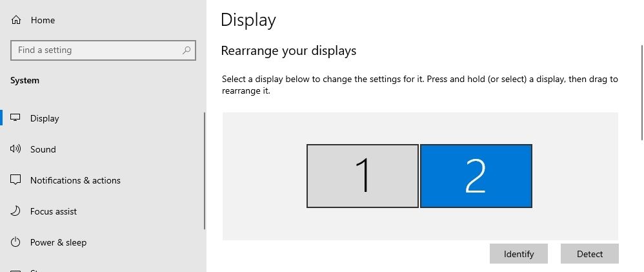Click the 'Home' text label in sidebar
Screen dimensions: 644x272
pyautogui.click(x=43, y=20)
